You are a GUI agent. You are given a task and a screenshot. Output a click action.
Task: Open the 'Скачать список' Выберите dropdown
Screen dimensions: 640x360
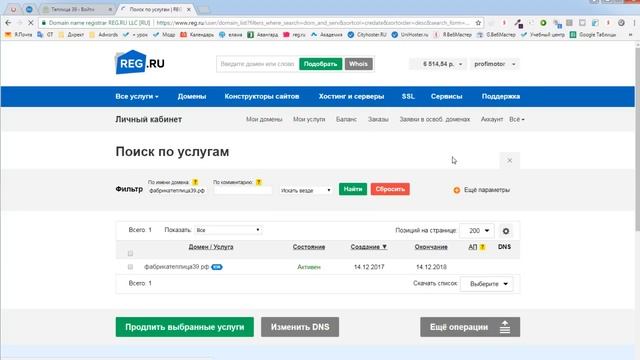coord(486,284)
